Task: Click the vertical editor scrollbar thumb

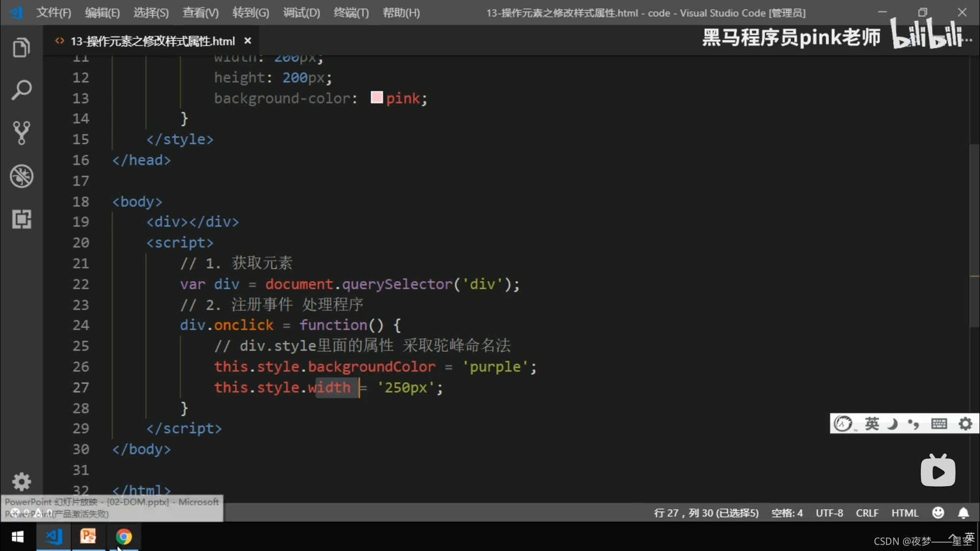Action: tap(974, 236)
